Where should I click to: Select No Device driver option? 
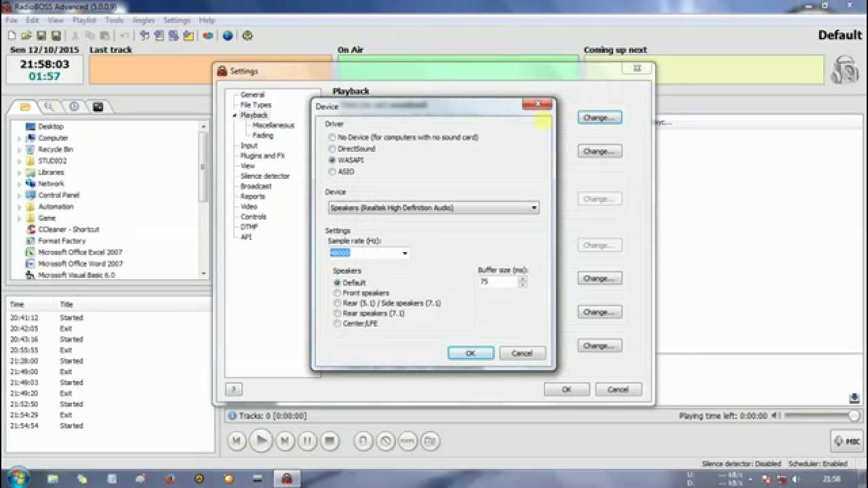(x=332, y=137)
